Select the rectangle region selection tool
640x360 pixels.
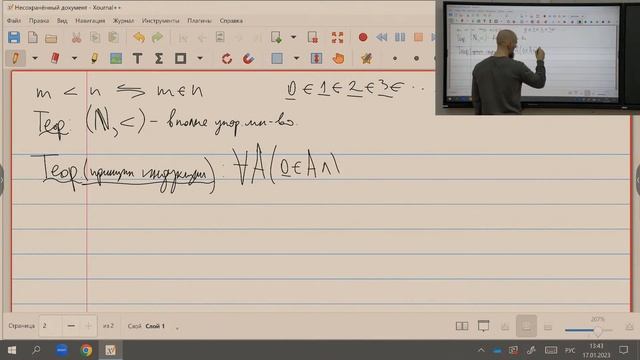(x=277, y=58)
